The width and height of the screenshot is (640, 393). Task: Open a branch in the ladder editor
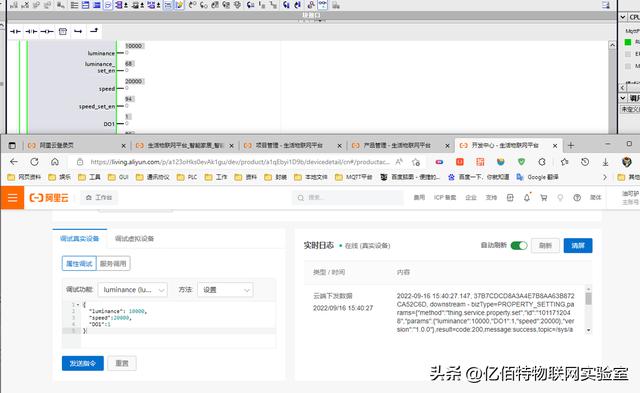[x=78, y=31]
